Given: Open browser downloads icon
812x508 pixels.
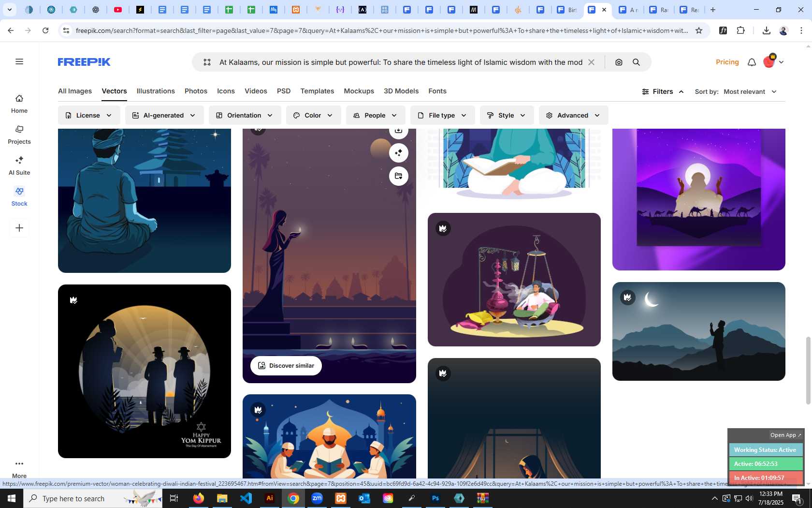Looking at the screenshot, I should [x=766, y=30].
